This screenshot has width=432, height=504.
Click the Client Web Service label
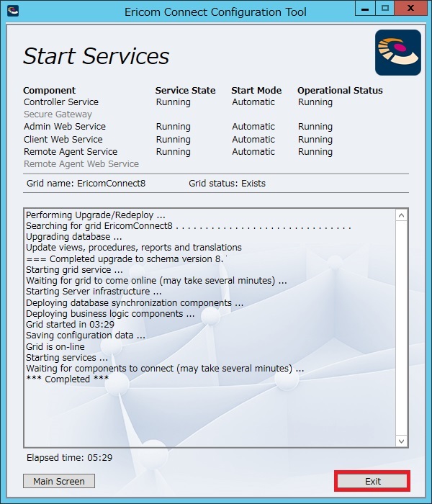[x=63, y=140]
